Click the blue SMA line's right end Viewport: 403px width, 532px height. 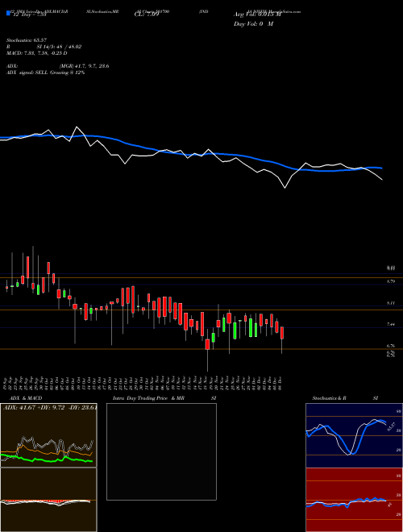tap(381, 168)
